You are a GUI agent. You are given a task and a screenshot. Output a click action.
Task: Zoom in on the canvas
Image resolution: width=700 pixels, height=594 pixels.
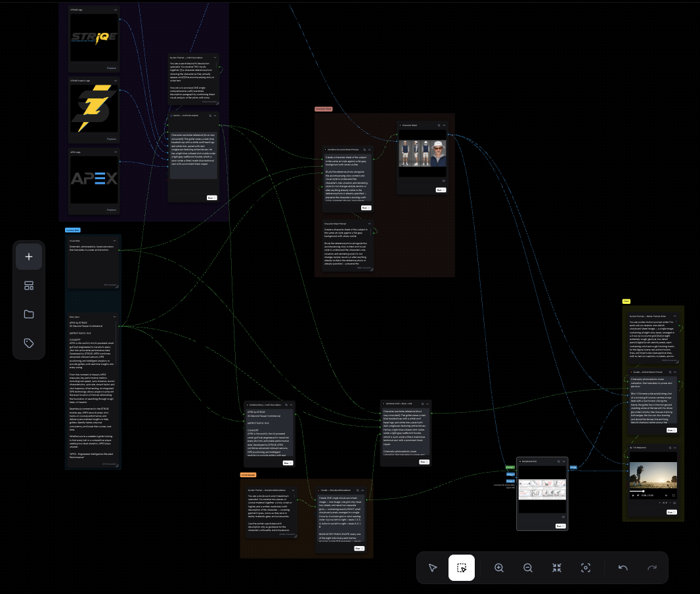(499, 568)
